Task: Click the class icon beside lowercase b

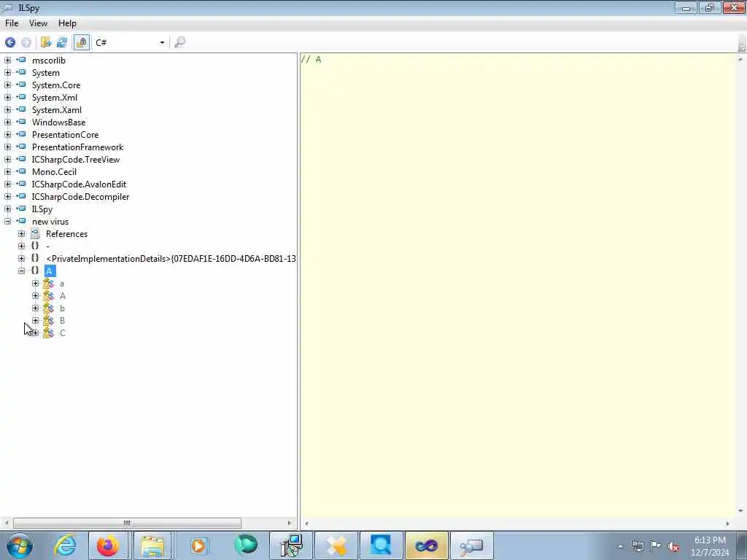Action: pos(49,308)
